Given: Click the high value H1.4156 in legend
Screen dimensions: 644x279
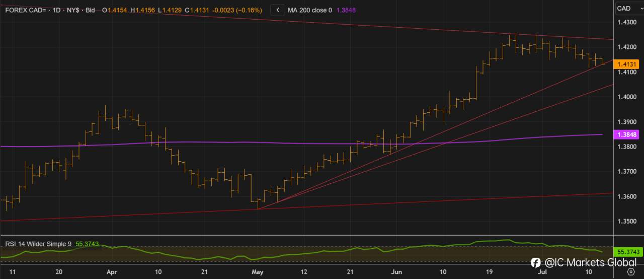Looking at the screenshot, I should pos(143,10).
